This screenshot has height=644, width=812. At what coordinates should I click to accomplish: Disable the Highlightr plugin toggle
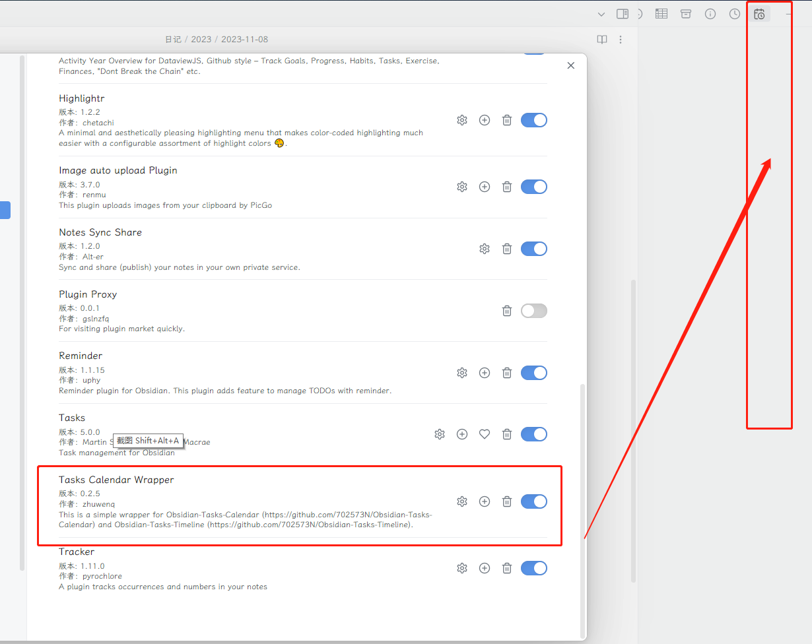pos(534,120)
